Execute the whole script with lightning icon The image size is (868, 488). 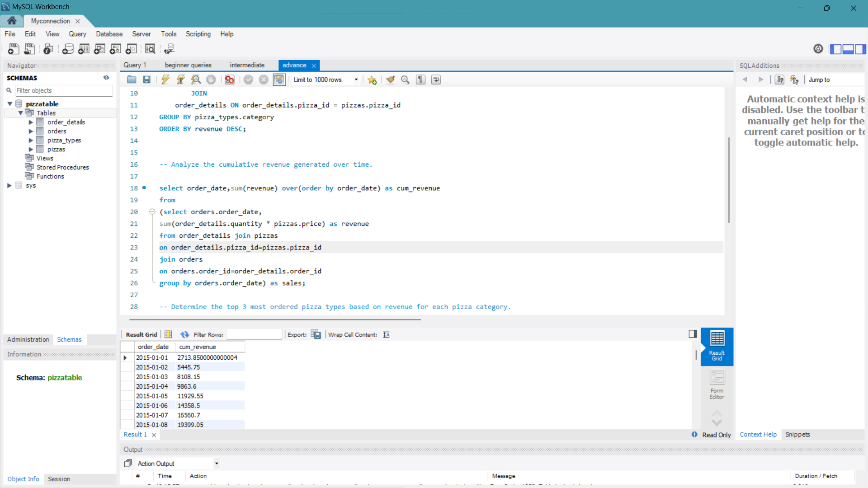point(165,80)
